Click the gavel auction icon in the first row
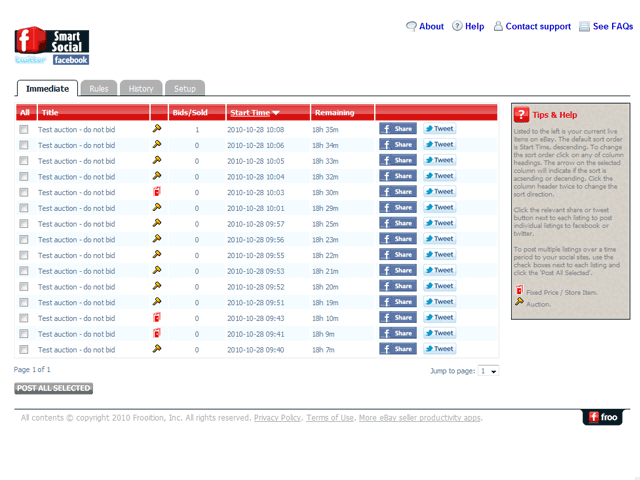Image resolution: width=640 pixels, height=480 pixels. coord(157,129)
